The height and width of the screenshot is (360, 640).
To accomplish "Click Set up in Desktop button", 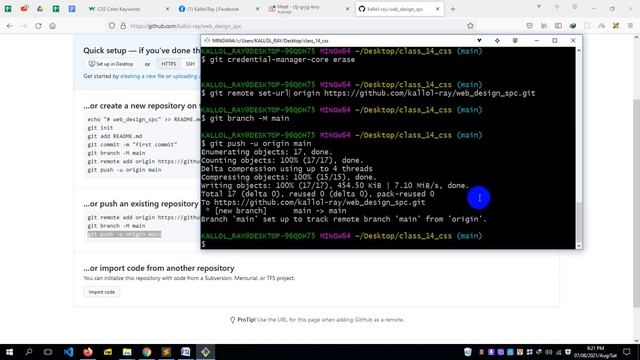I will click(111, 64).
